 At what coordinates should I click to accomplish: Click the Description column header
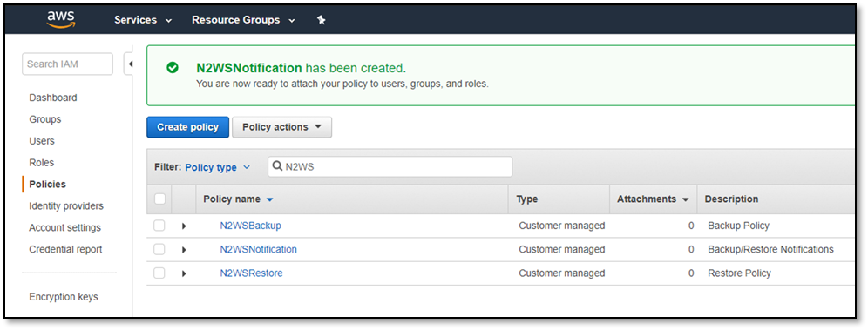click(731, 199)
